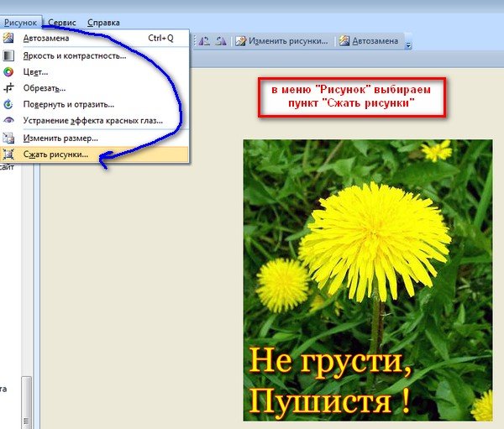
Task: Select Устранение эффекта красных глаз
Action: 94,121
